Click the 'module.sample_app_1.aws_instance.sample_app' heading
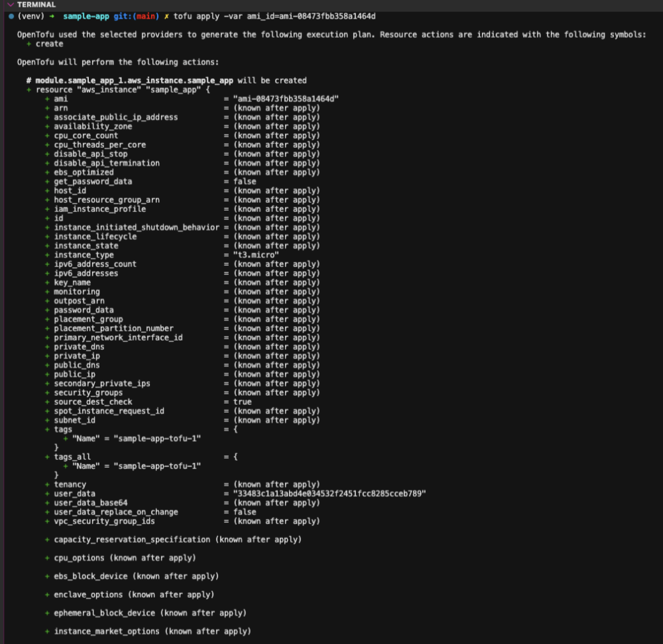This screenshot has height=644, width=663. click(134, 80)
